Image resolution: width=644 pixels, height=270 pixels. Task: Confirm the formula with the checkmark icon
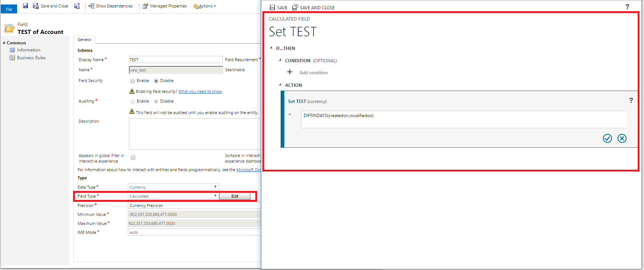607,138
